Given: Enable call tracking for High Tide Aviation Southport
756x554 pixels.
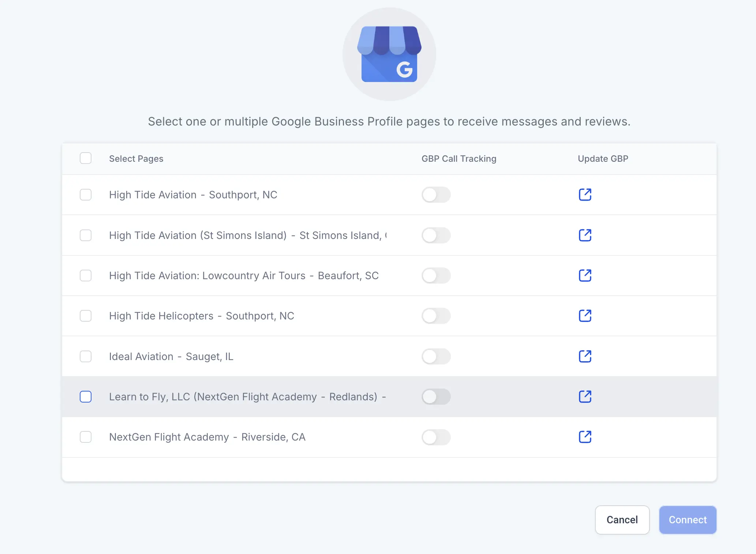Looking at the screenshot, I should (436, 195).
